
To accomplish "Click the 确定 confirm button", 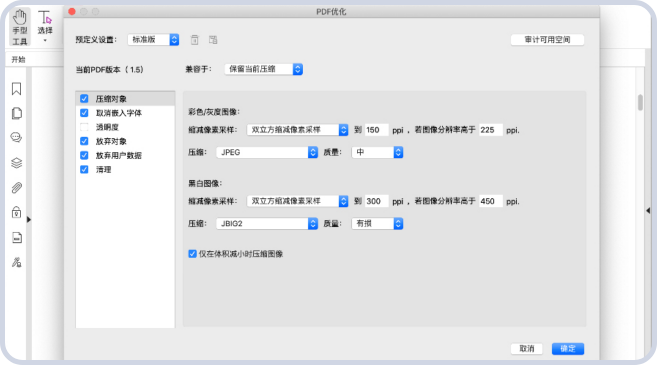I will tap(568, 349).
